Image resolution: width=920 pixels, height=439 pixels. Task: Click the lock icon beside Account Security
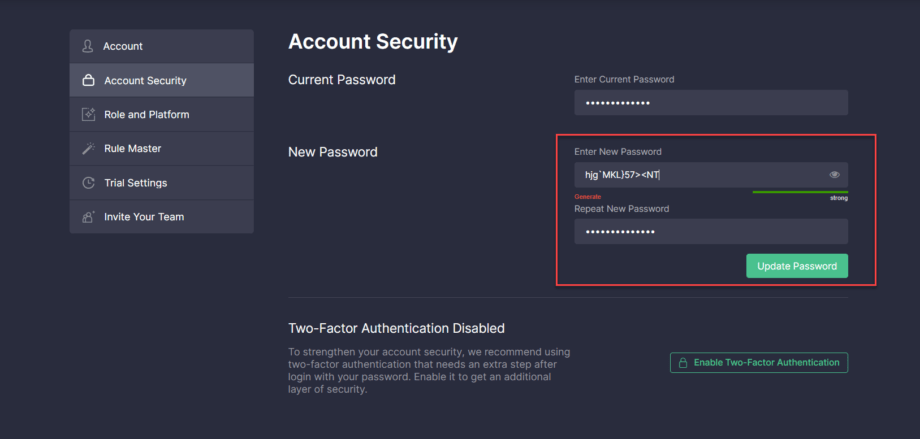88,80
